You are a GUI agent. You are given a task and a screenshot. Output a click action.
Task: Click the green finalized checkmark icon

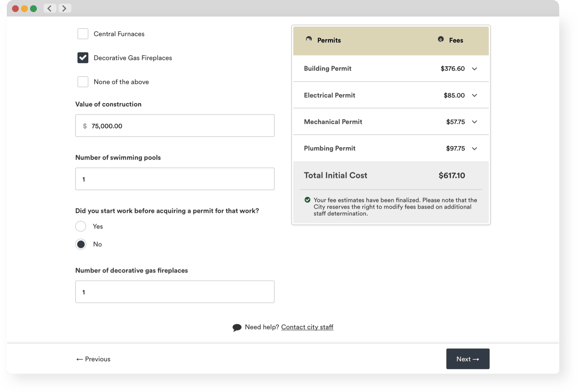[307, 200]
